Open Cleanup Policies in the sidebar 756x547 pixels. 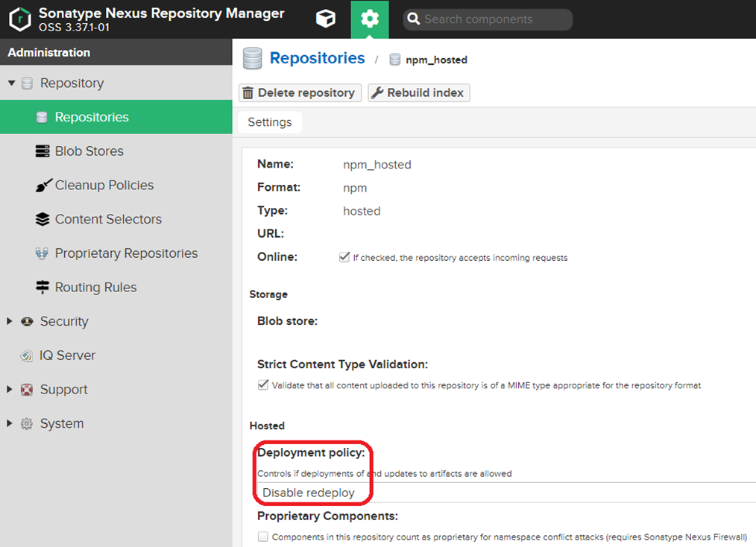pyautogui.click(x=104, y=185)
